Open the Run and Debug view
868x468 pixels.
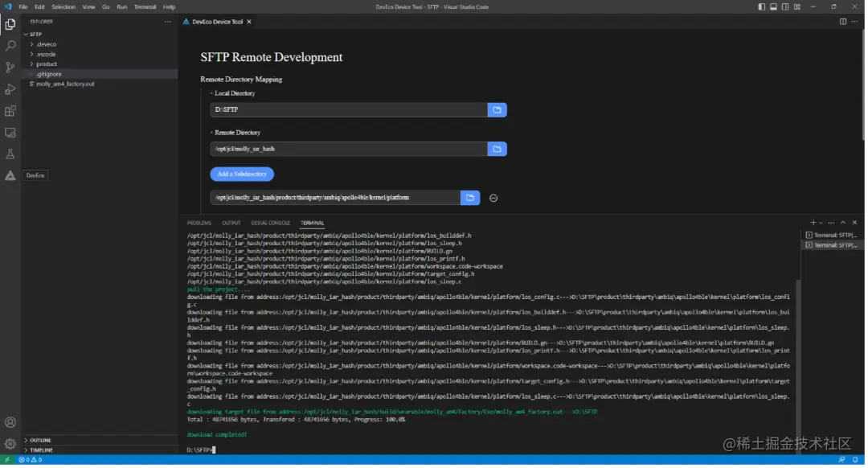[x=10, y=89]
